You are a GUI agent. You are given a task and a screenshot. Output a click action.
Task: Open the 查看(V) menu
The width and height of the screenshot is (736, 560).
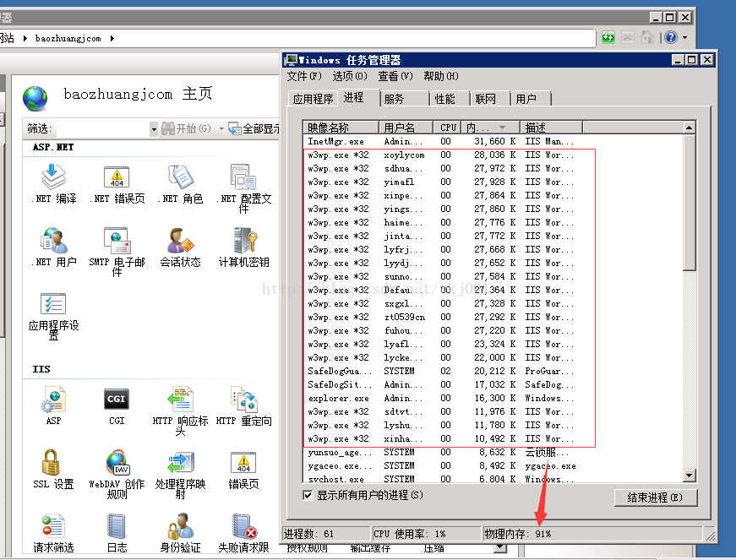coord(395,76)
